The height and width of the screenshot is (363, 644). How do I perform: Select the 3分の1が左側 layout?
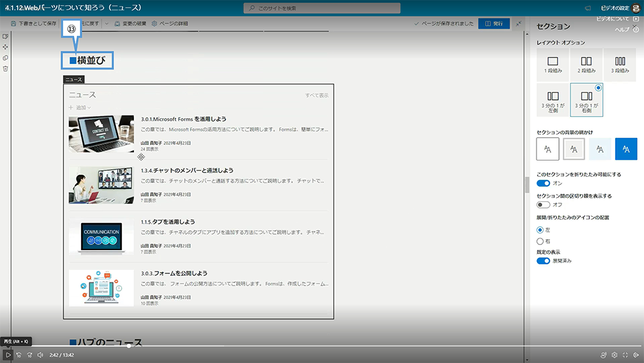[x=553, y=100]
